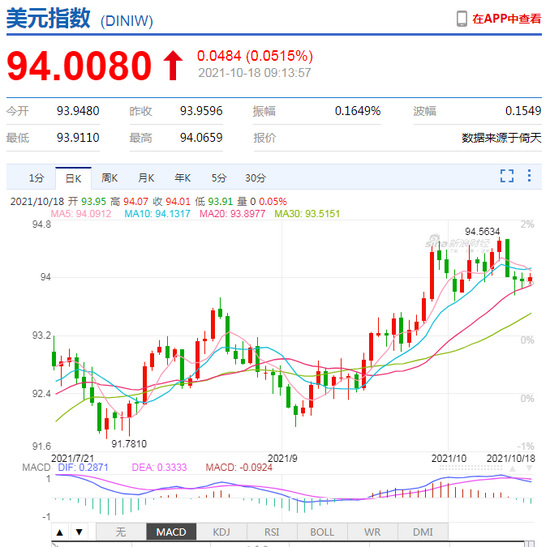The image size is (550, 547).
Task: Switch indicator to BOLL
Action: [322, 532]
